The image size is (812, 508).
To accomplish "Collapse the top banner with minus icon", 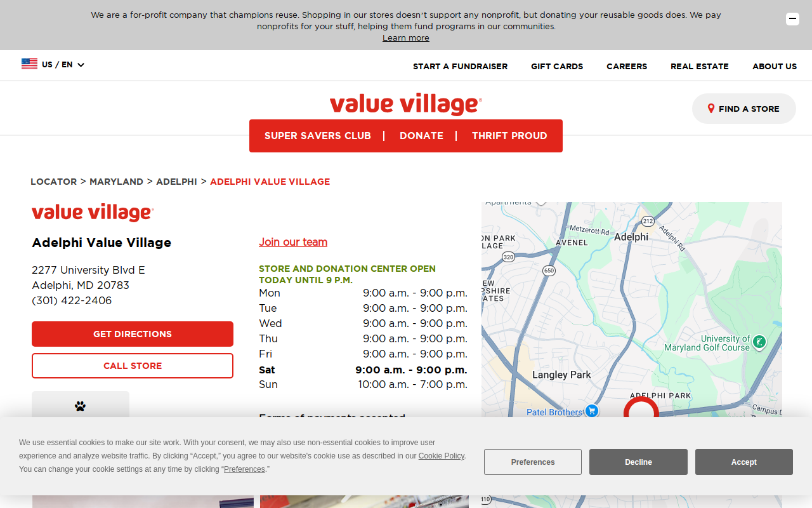I will pos(792,19).
